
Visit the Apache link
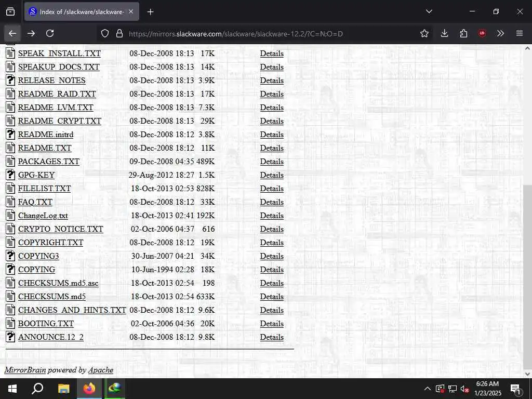[x=100, y=370]
